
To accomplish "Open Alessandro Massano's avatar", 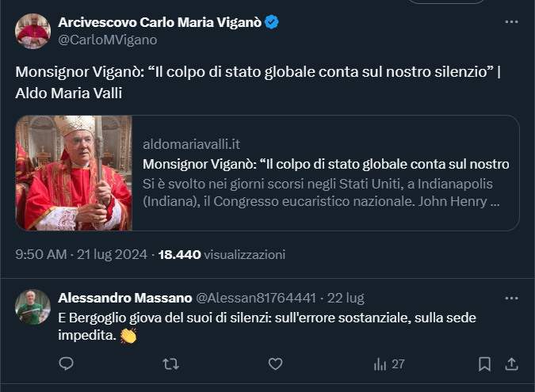I will (x=32, y=306).
